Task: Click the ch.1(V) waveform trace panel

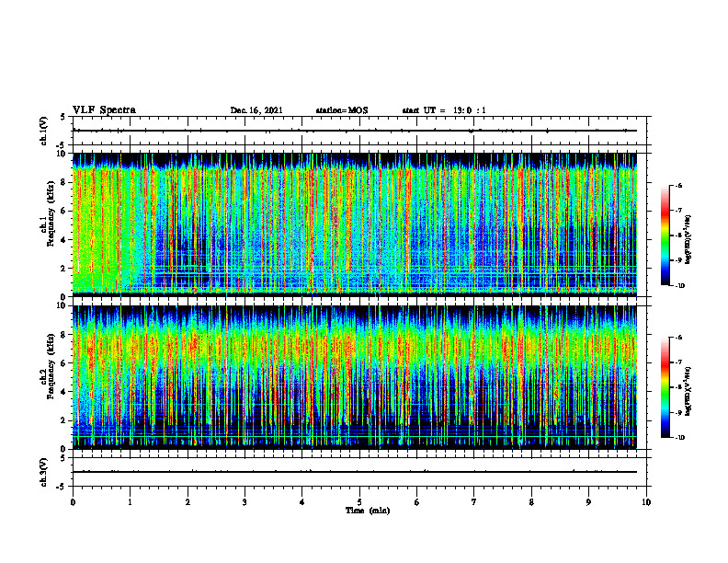Action: [x=359, y=131]
